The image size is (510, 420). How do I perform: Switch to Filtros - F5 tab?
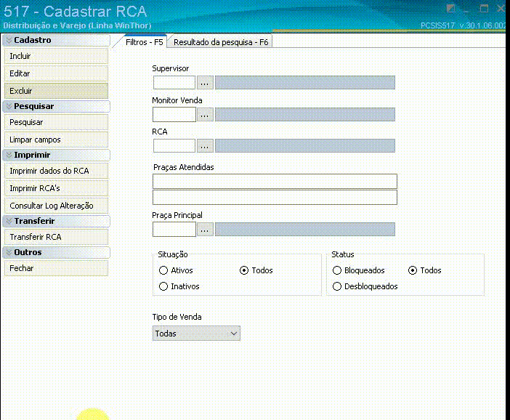pos(144,42)
